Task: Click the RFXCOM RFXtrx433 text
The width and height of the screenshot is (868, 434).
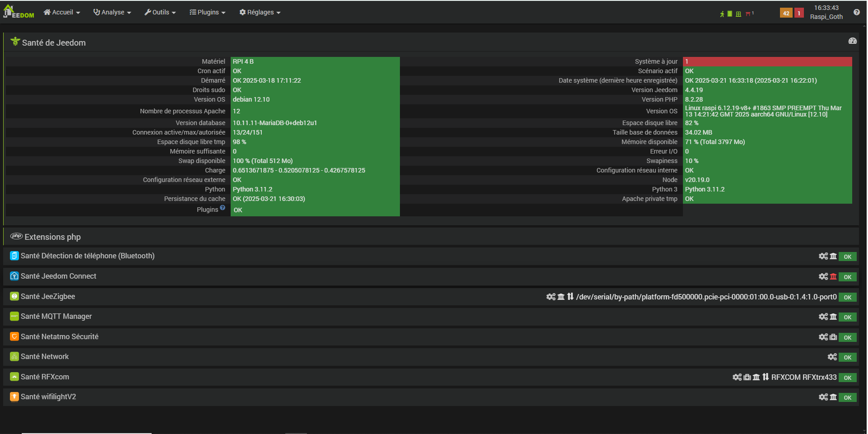Action: (x=804, y=378)
